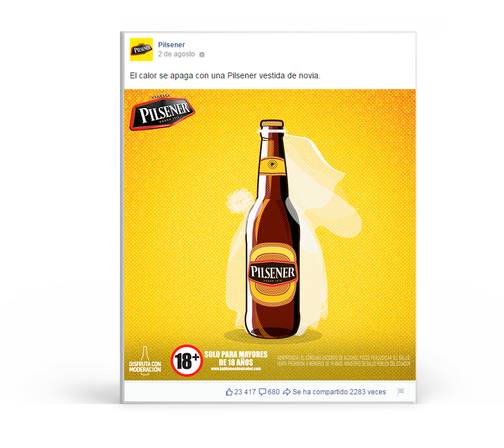Click the 'DISFRUTA CON MODERACIÓN' bottle icon

[145, 361]
